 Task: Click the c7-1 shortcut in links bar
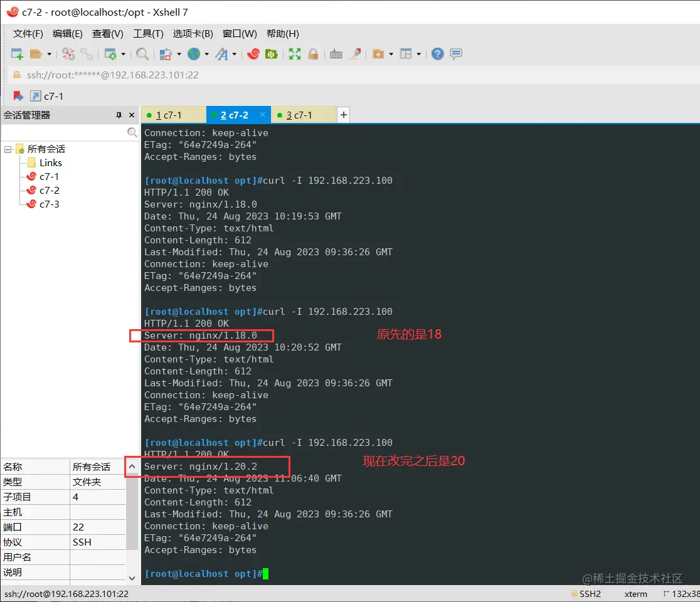click(x=47, y=96)
